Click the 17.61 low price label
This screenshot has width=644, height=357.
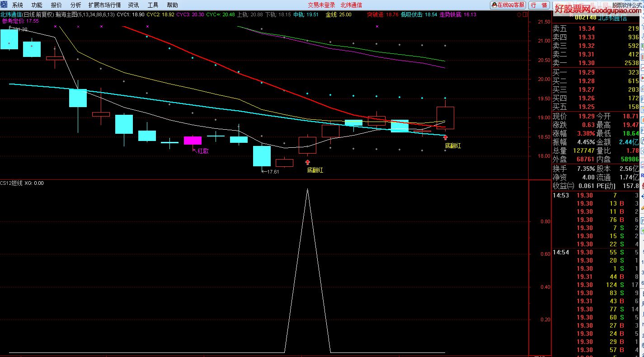click(273, 172)
